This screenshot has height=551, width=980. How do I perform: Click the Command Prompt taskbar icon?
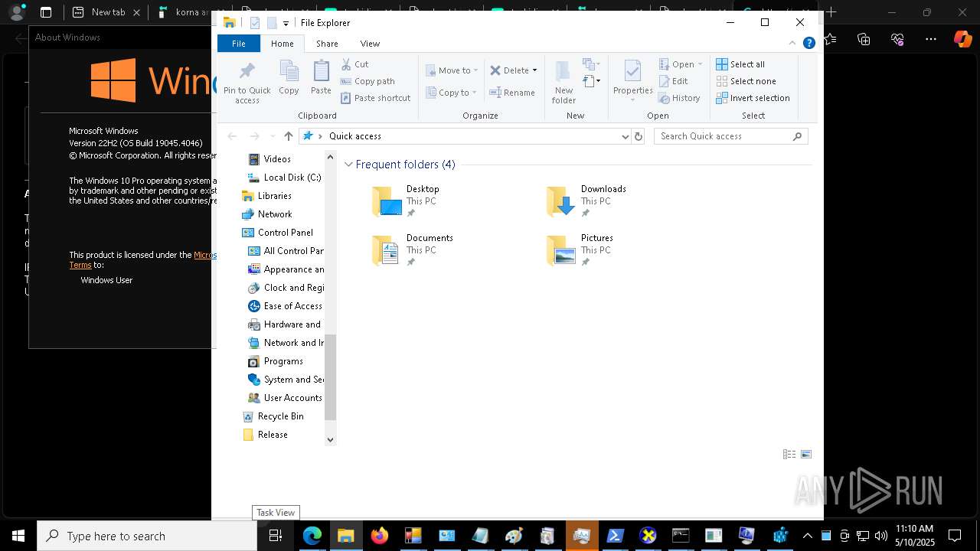click(x=681, y=536)
